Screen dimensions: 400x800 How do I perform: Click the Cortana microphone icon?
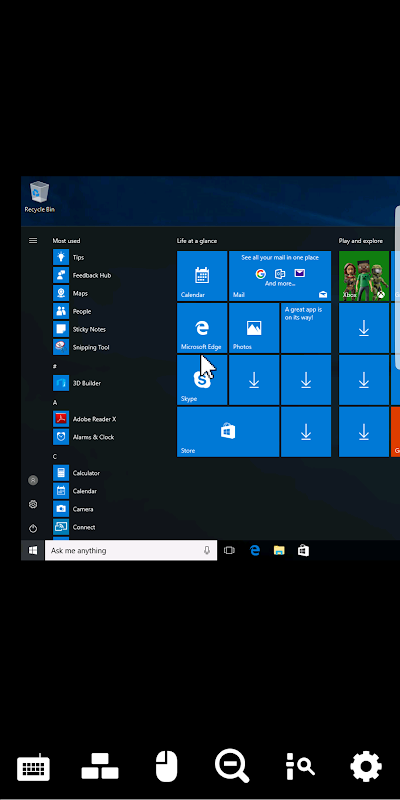[207, 550]
